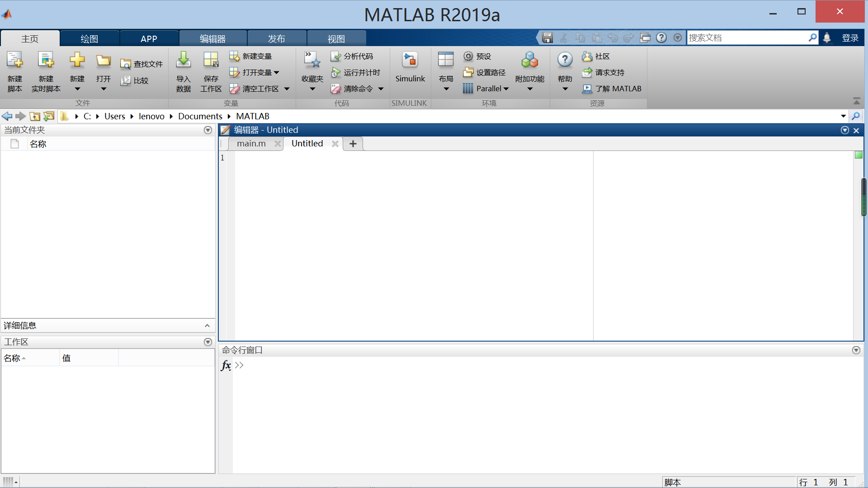Click the Find Files icon (查找文件)
Screen dimensions: 868x488
pos(126,64)
